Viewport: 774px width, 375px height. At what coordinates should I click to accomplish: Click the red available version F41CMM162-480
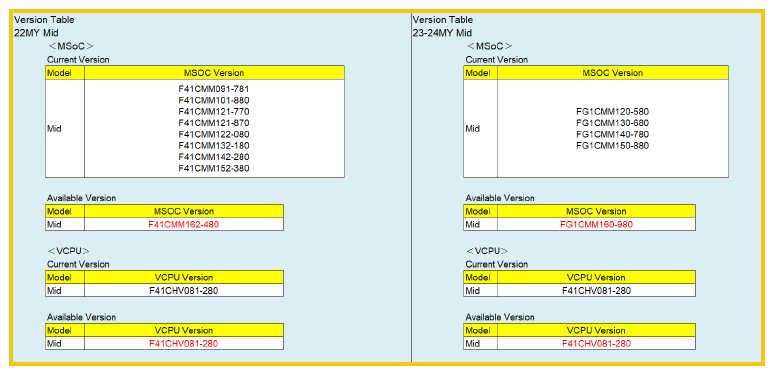pos(184,225)
